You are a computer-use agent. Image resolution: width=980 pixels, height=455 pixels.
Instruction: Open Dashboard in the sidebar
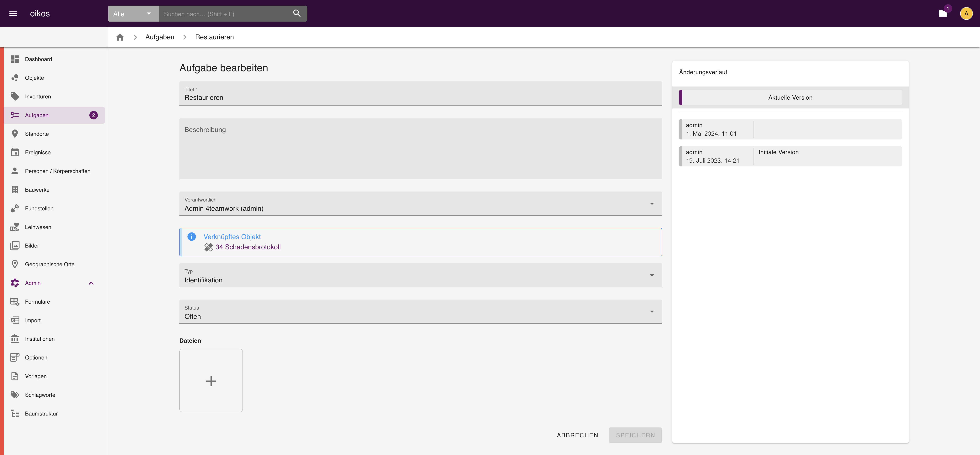click(54, 59)
